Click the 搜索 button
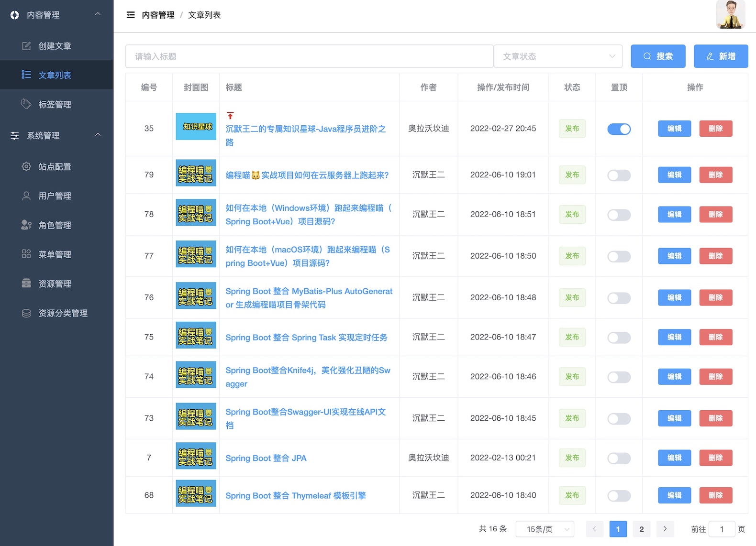756x546 pixels. pos(658,56)
